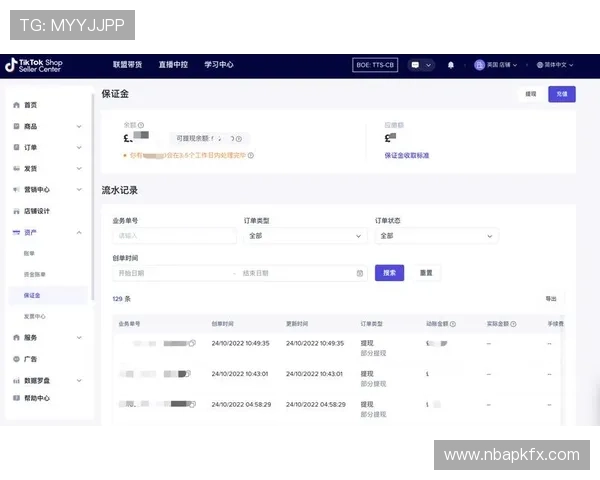This screenshot has width=600, height=480.
Task: Open the 订单状态 dropdown
Action: pyautogui.click(x=437, y=236)
